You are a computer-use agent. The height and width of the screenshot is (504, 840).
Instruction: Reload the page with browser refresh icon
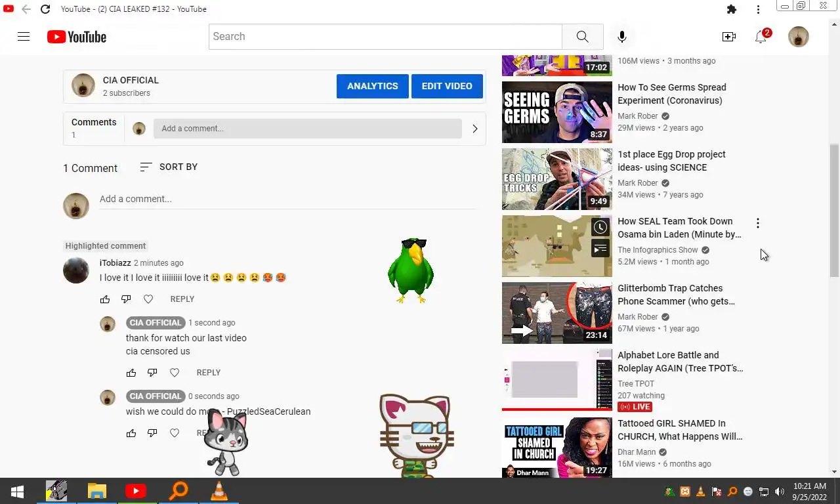click(45, 9)
